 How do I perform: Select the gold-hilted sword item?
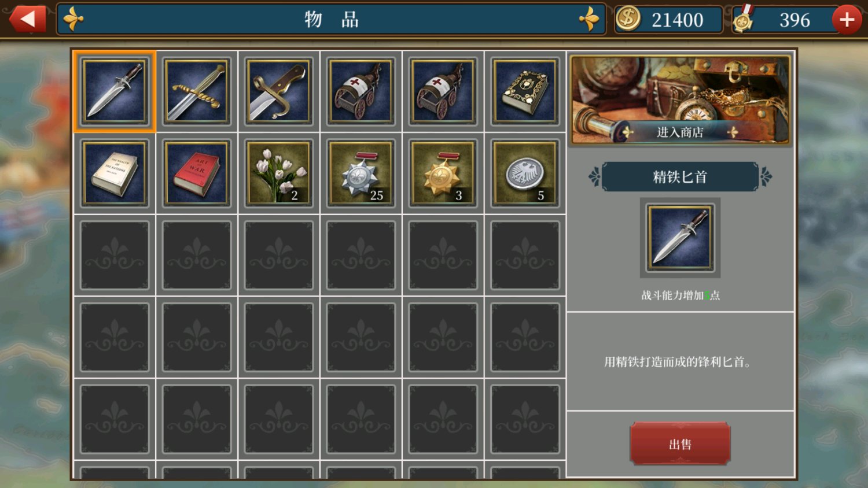pyautogui.click(x=196, y=91)
